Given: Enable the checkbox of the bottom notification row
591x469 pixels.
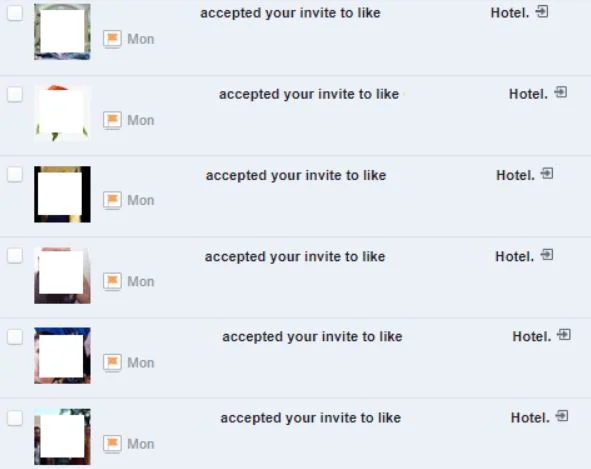Looking at the screenshot, I should (15, 418).
